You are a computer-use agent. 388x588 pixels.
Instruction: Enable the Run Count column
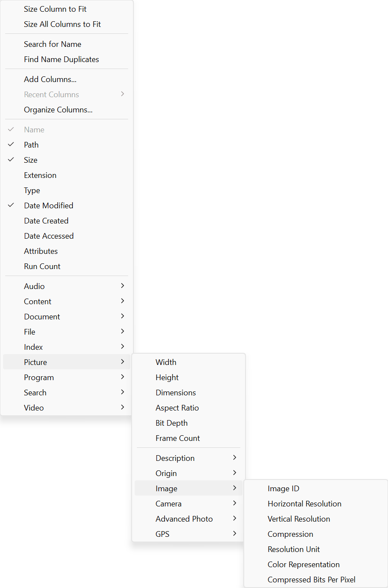[42, 266]
